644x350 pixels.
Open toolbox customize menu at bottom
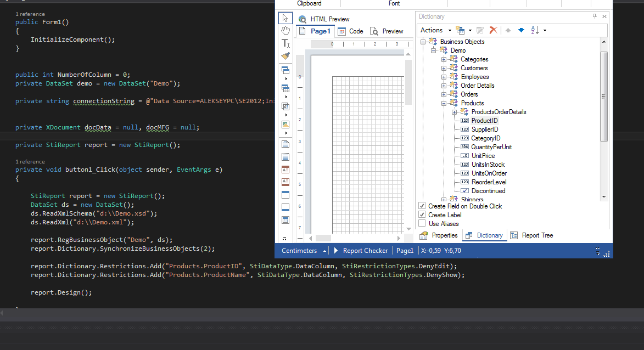click(284, 239)
